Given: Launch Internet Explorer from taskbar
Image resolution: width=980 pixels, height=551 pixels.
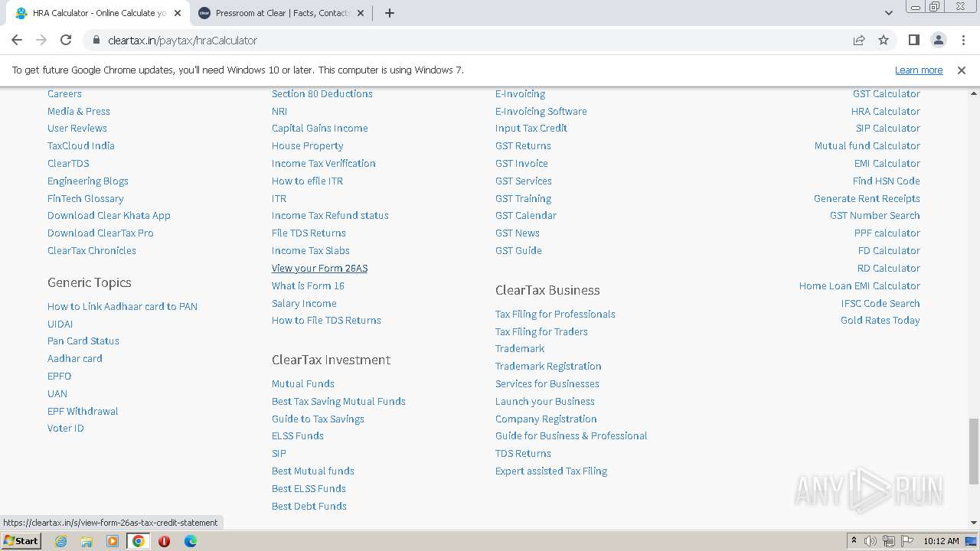Looking at the screenshot, I should (61, 541).
